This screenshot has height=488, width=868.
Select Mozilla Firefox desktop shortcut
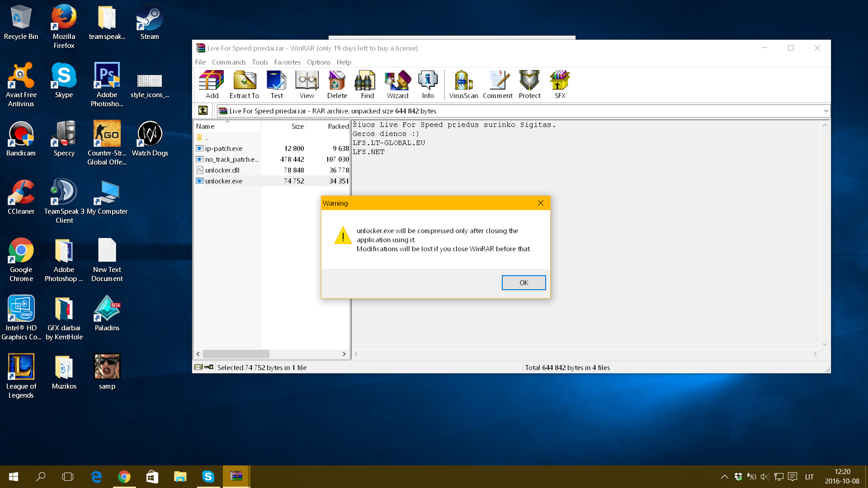64,26
